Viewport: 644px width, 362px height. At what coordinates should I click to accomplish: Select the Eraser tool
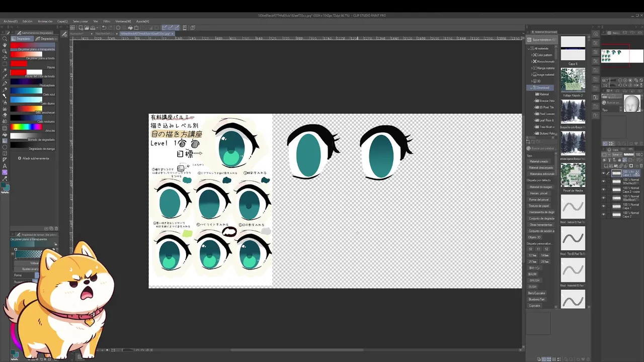(x=5, y=115)
